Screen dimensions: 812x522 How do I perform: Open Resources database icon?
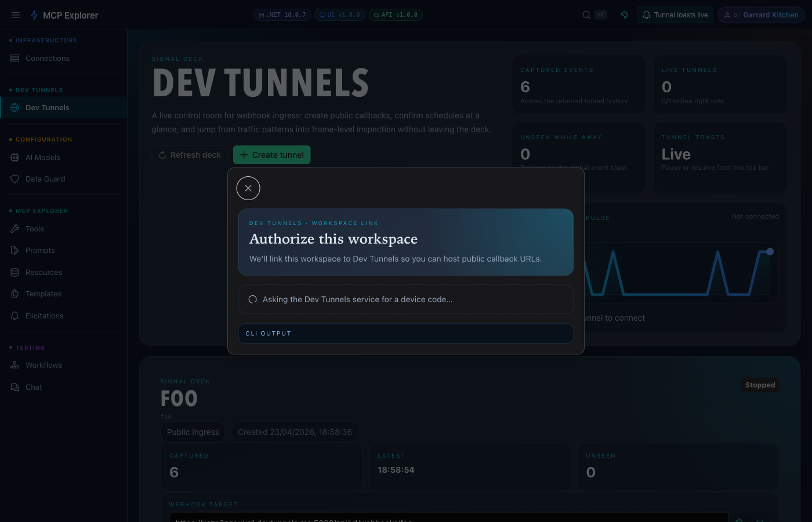pos(15,273)
